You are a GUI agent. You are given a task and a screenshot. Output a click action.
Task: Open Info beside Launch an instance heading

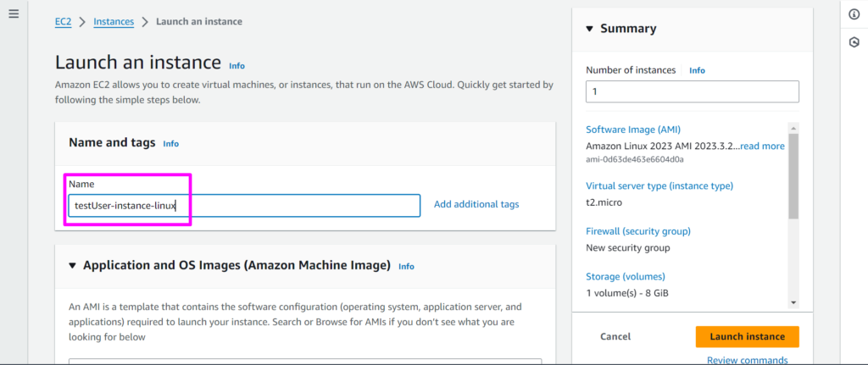(x=236, y=65)
